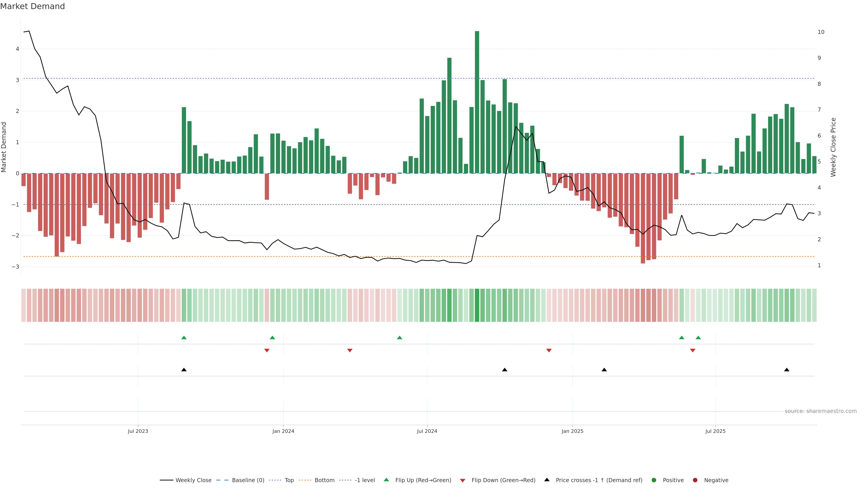Click the Market Demand chart title

coord(32,6)
